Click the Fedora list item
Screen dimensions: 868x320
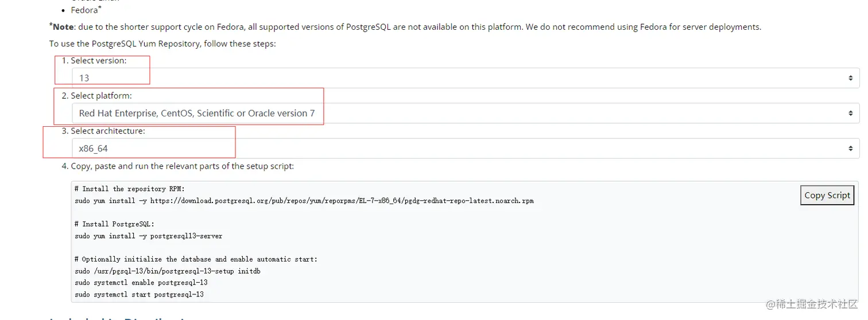tap(84, 10)
